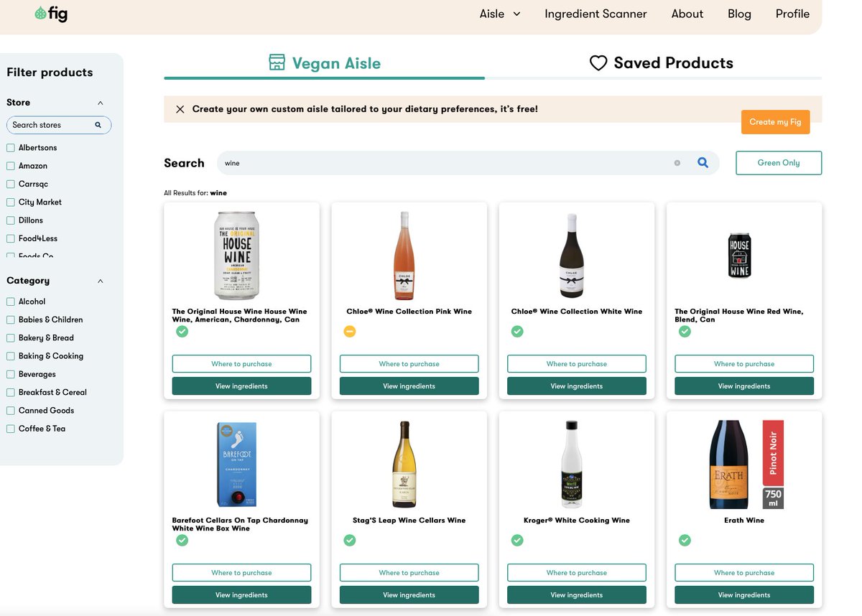Where to purchase Chloe White Wine

click(x=577, y=364)
